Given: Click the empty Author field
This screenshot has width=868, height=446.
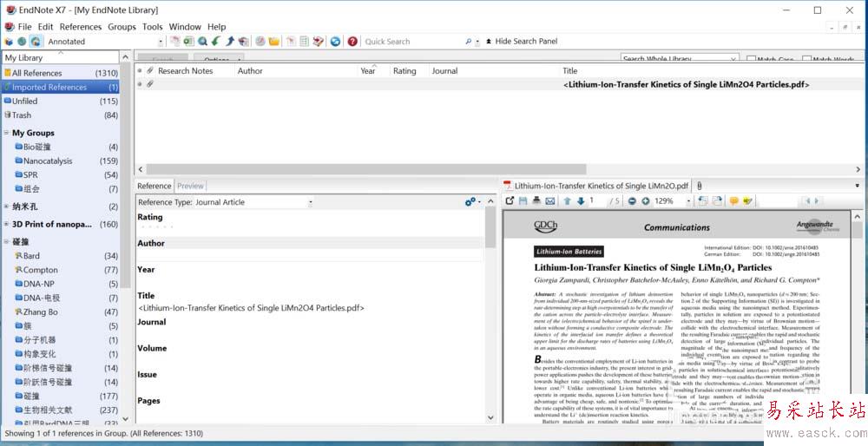Looking at the screenshot, I should click(310, 255).
